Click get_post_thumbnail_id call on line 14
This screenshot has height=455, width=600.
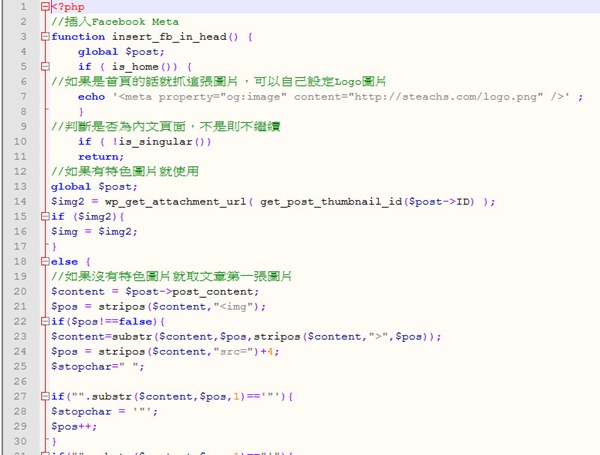click(x=367, y=202)
